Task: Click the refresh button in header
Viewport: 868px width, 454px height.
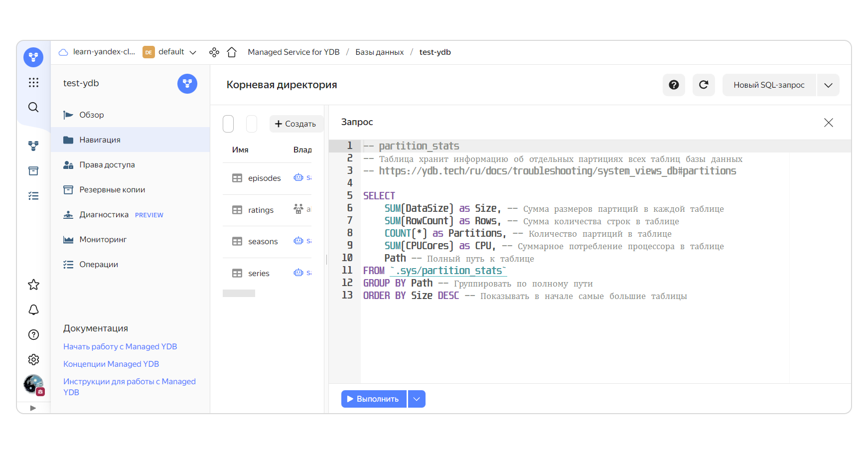Action: tap(704, 85)
